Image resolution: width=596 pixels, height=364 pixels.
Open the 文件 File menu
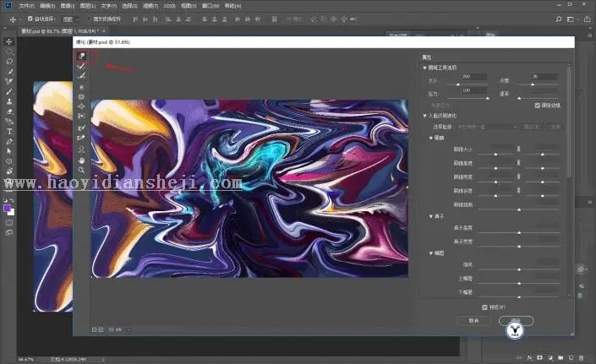point(26,6)
